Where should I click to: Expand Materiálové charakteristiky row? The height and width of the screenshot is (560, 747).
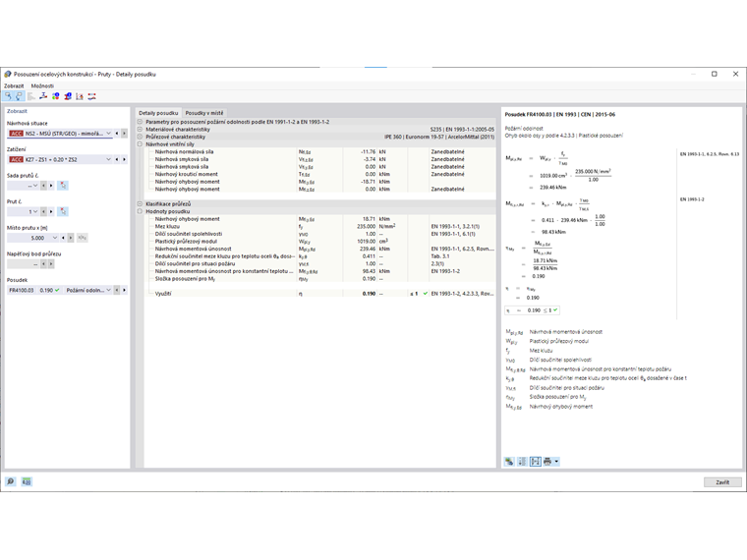click(x=140, y=129)
